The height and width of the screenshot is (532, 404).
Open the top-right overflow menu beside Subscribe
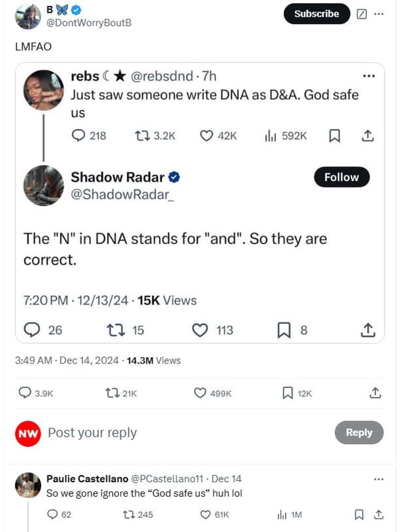coord(379,13)
